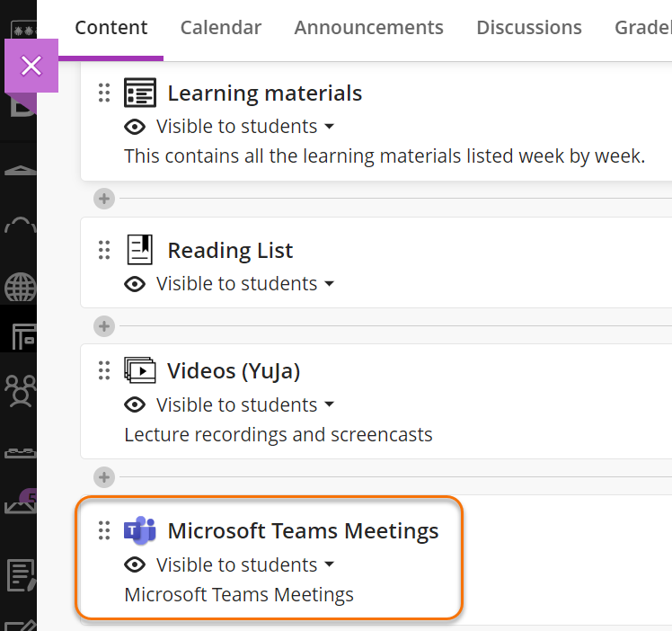Click the Videos (YuJa) media icon
This screenshot has width=672, height=631.
pyautogui.click(x=140, y=370)
